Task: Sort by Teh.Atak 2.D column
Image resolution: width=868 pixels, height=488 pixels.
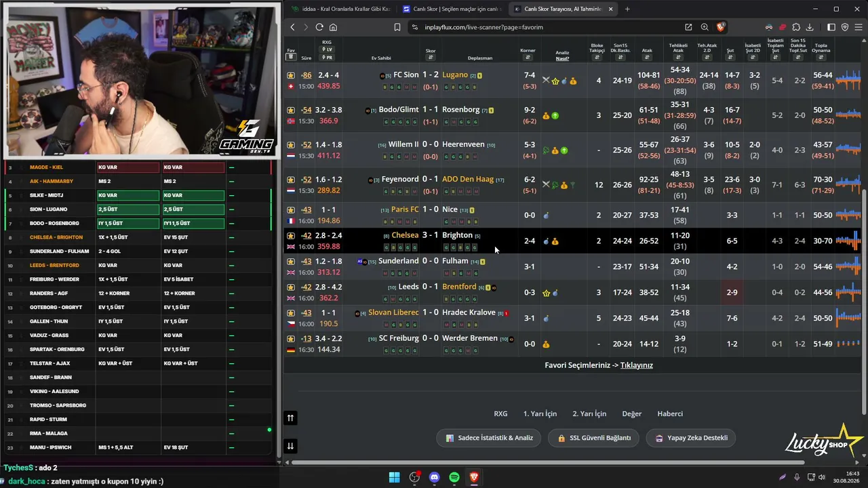Action: coord(707,58)
